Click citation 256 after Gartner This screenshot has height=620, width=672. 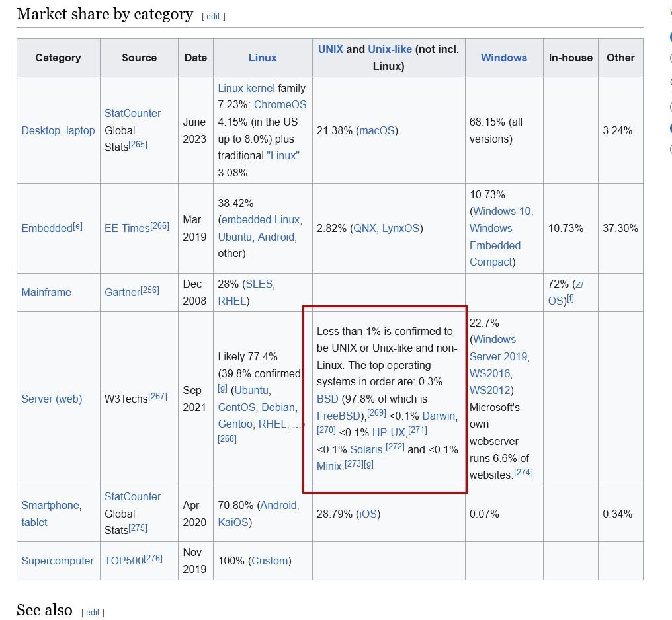click(149, 290)
